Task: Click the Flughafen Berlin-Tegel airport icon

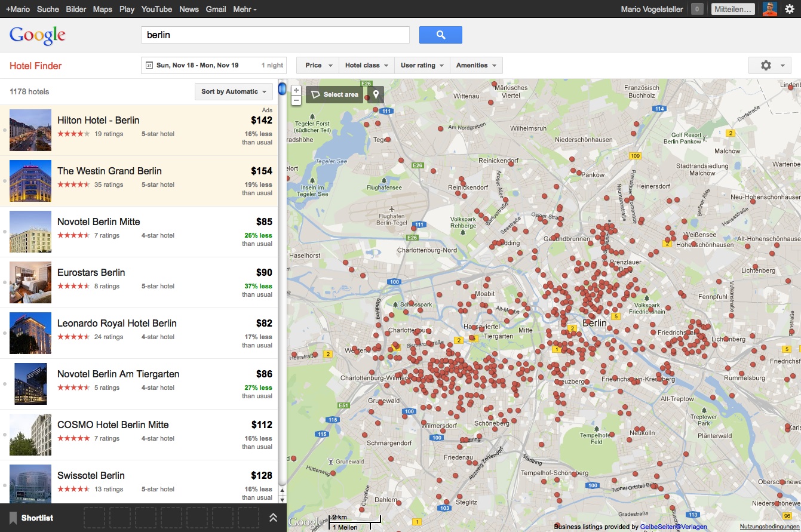Action: 392,209
